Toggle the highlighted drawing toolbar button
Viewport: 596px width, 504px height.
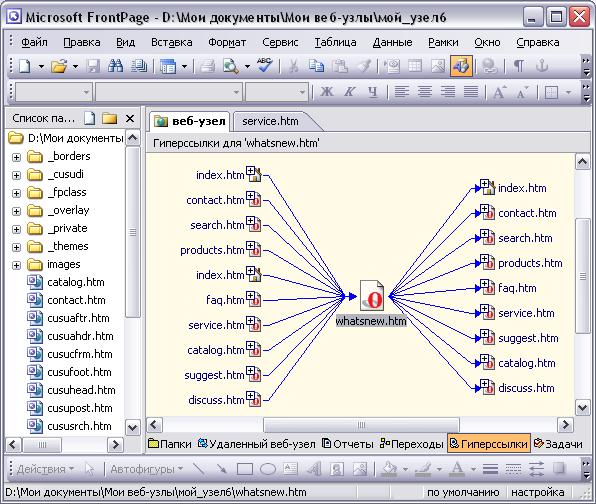pos(461,66)
